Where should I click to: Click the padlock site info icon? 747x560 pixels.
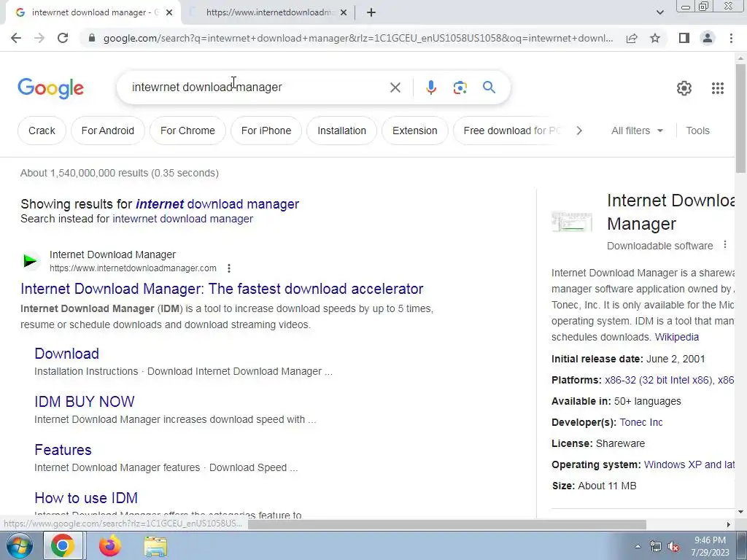tap(92, 38)
